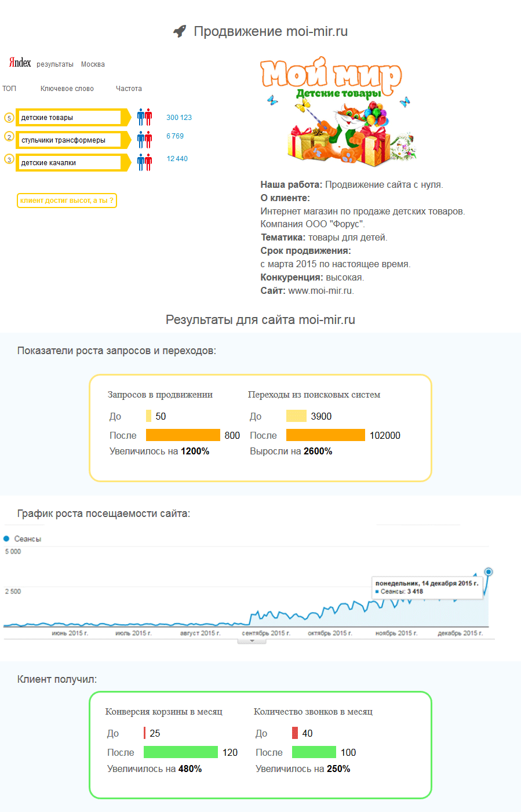
Task: Toggle the blue 'Сеансы' legend dot
Action: [7, 539]
